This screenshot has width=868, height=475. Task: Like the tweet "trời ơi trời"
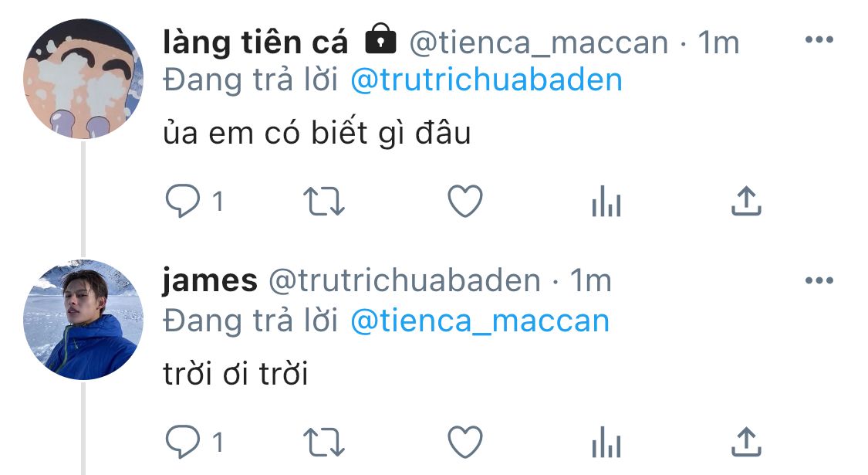tap(465, 443)
